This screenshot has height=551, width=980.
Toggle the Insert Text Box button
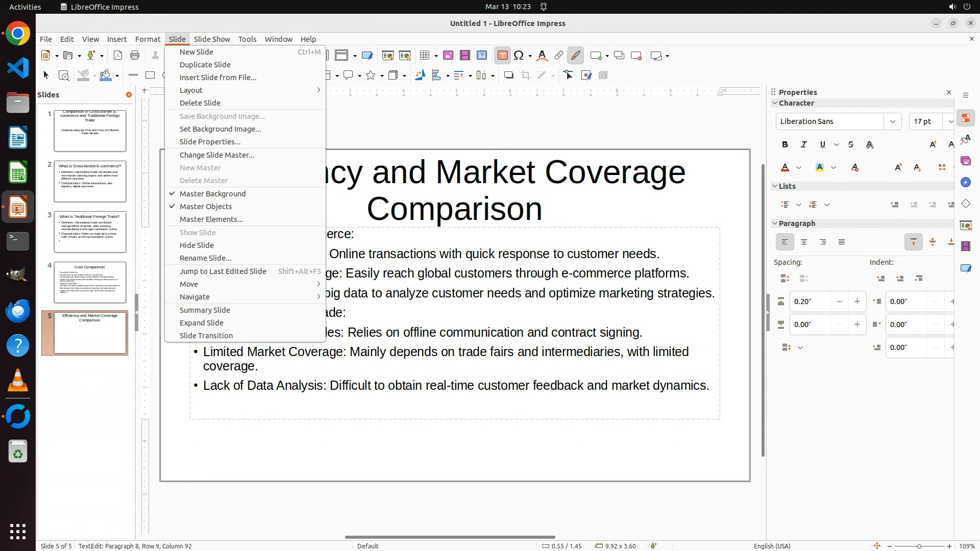click(502, 56)
